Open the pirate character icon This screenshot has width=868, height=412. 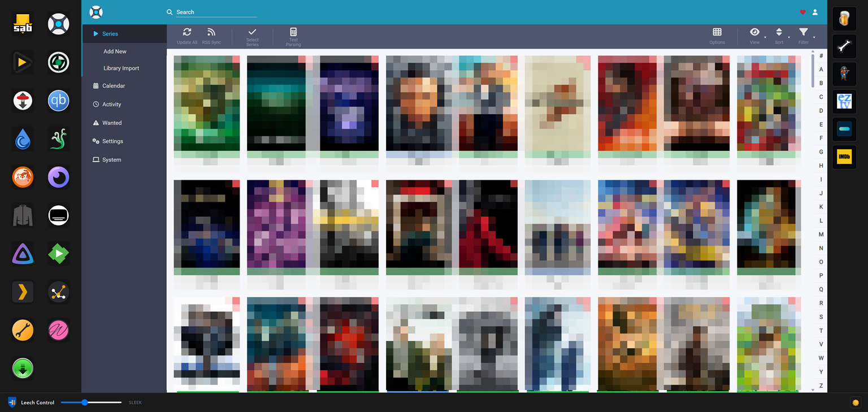(x=844, y=74)
